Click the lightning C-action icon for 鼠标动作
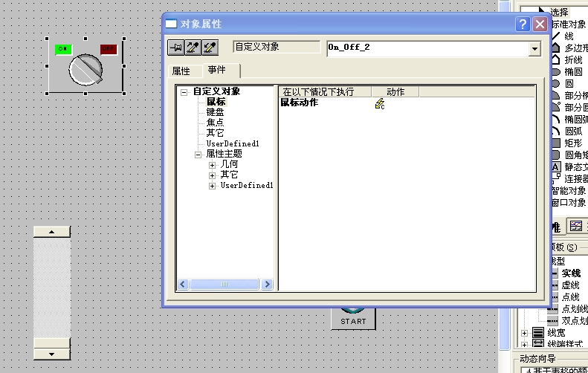 [x=380, y=103]
